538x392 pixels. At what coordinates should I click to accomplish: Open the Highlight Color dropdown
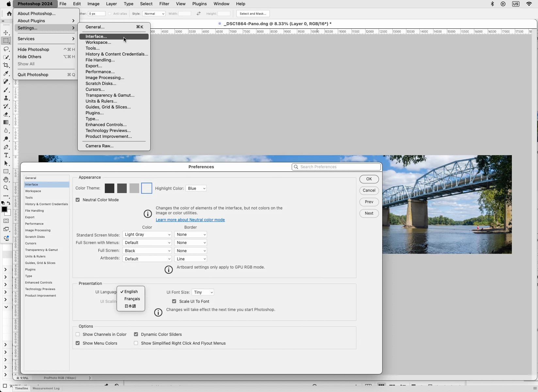click(x=196, y=188)
